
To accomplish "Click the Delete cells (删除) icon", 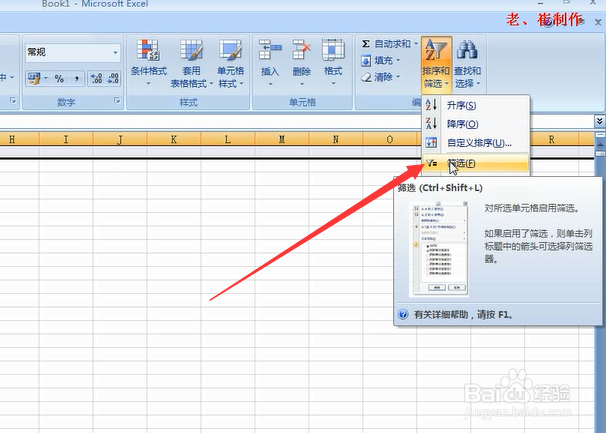I will 301,49.
